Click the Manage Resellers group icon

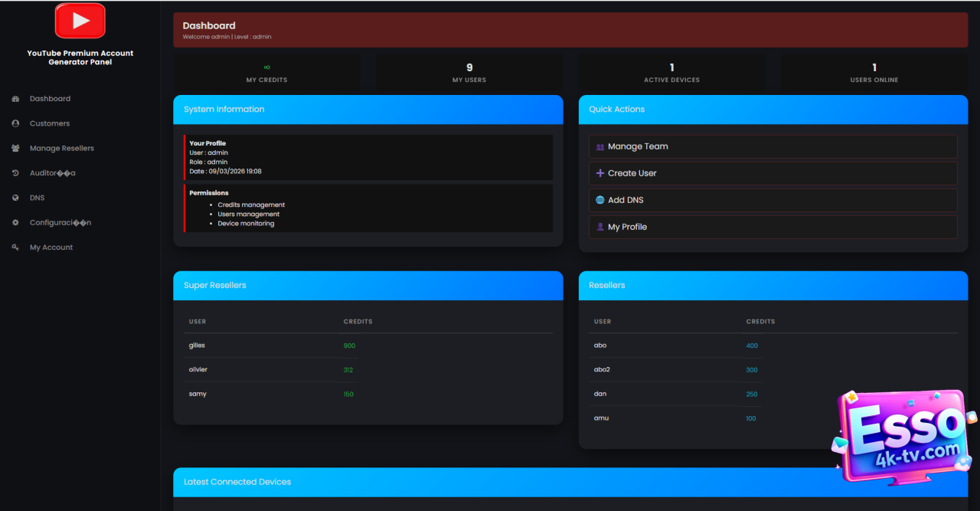pyautogui.click(x=15, y=149)
